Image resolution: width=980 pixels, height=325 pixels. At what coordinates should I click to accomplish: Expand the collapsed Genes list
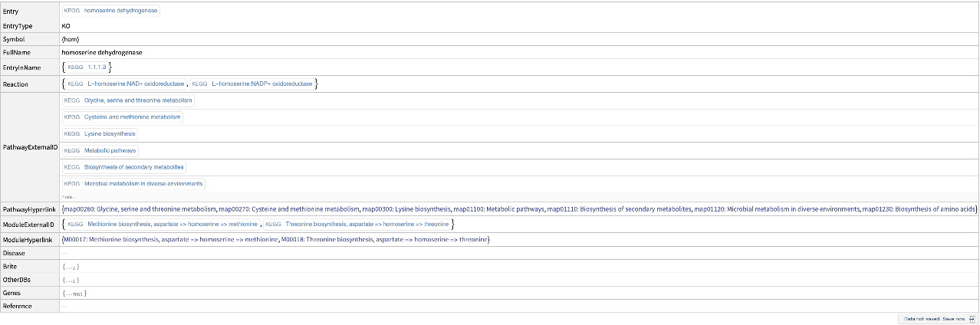(74, 293)
